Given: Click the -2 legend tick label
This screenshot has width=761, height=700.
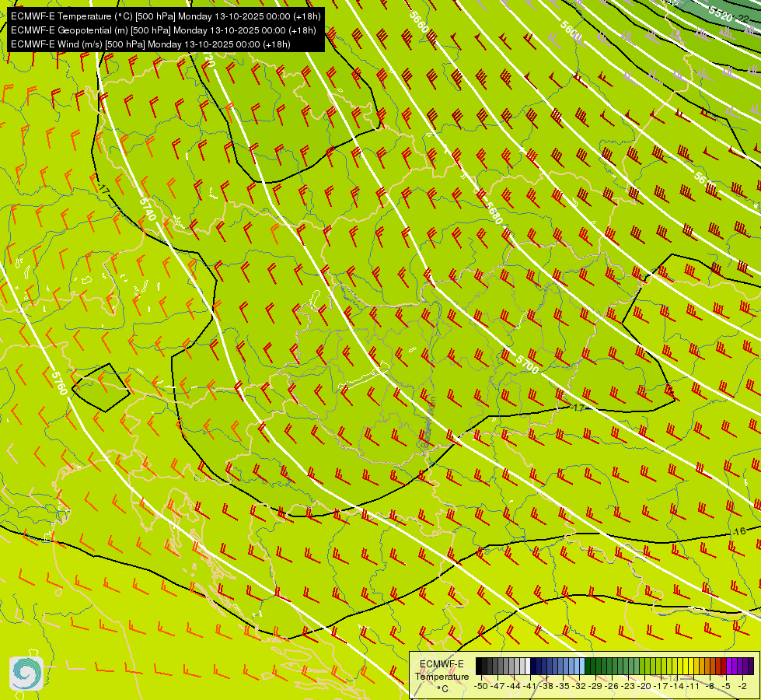Looking at the screenshot, I should (x=742, y=686).
